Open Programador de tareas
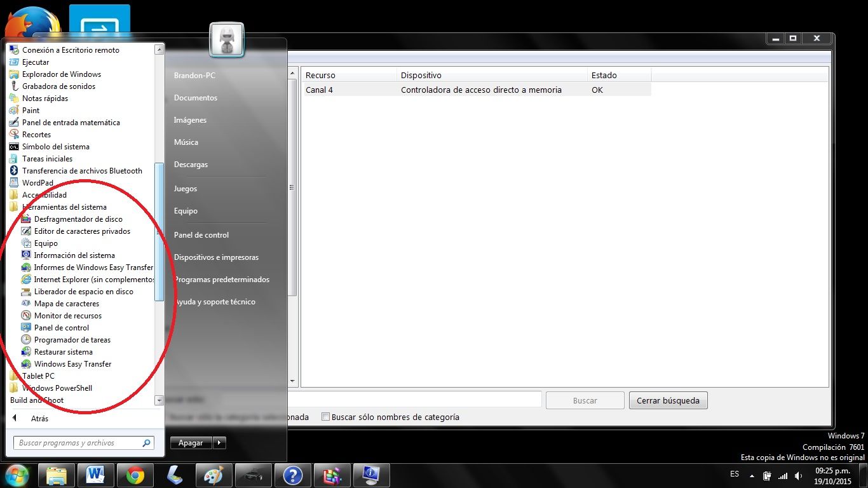Viewport: 868px width, 488px height. [x=72, y=340]
